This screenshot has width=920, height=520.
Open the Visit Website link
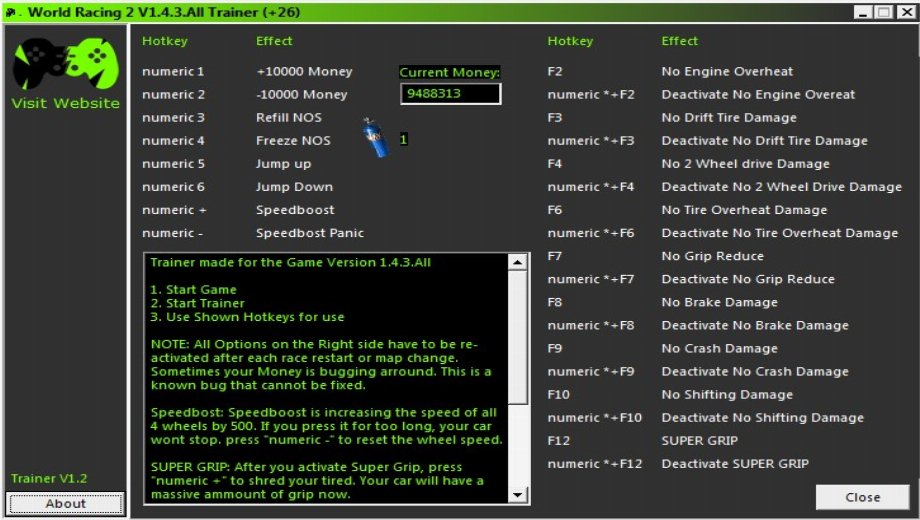click(x=65, y=103)
